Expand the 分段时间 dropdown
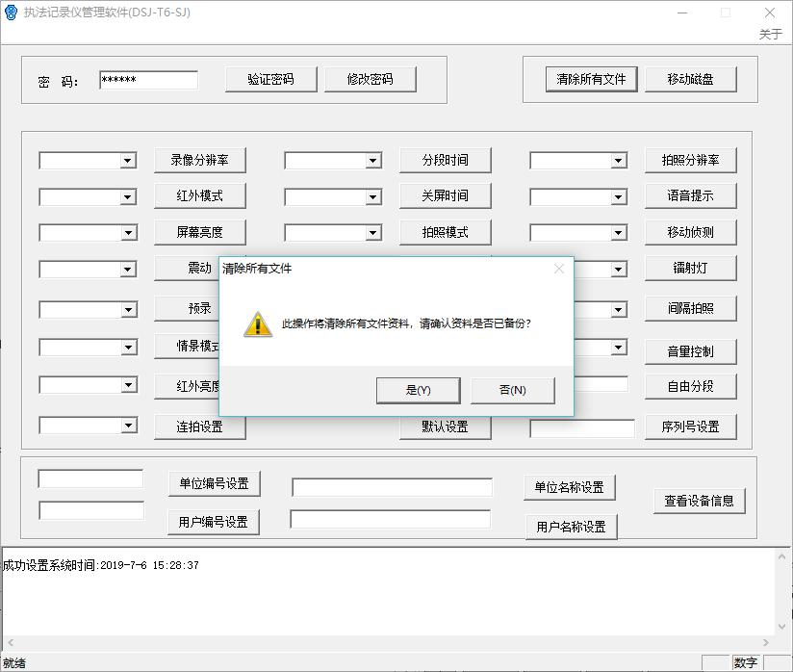The image size is (793, 672). pyautogui.click(x=373, y=161)
